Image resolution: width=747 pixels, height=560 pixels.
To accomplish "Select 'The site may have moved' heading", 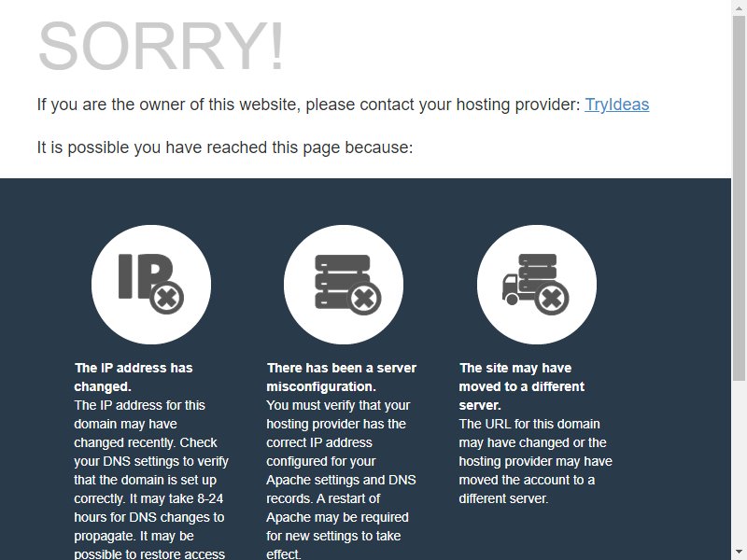I will (522, 386).
